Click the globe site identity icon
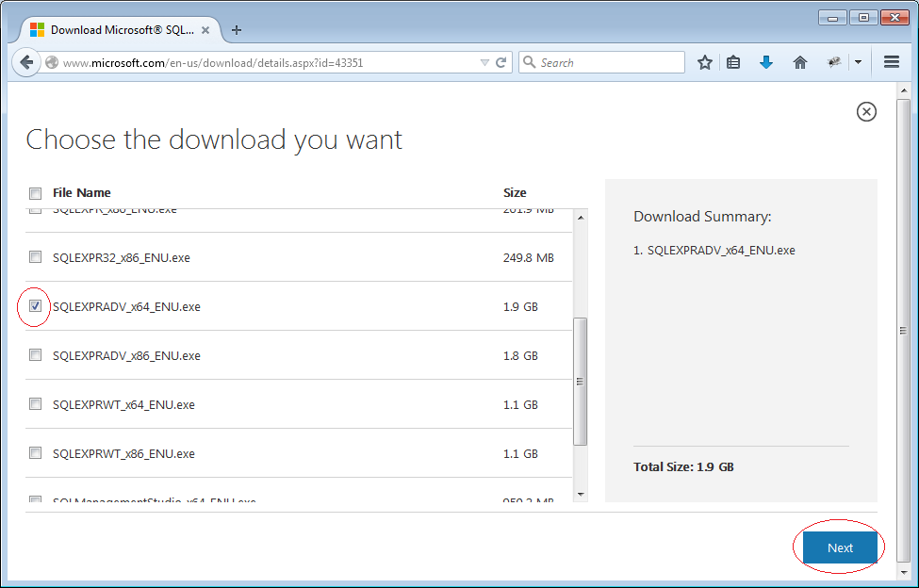The width and height of the screenshot is (919, 588). [52, 62]
